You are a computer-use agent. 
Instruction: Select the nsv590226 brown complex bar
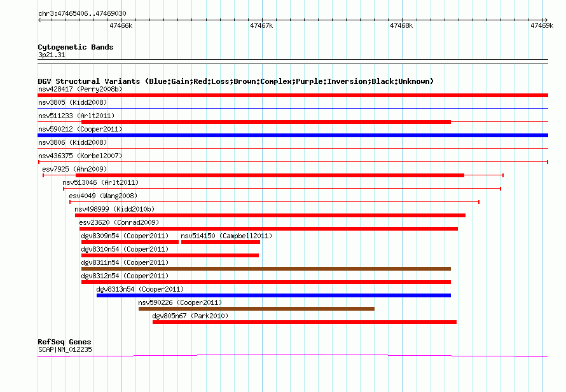[x=257, y=309]
